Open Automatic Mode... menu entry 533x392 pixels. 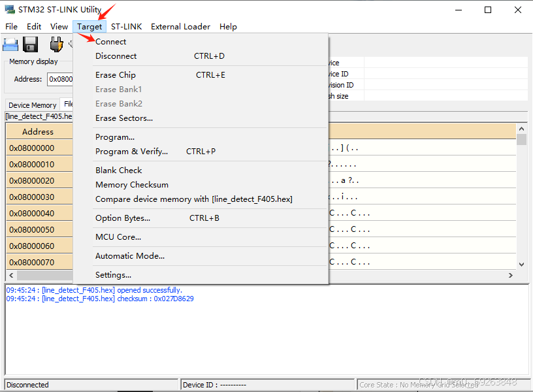pos(201,256)
